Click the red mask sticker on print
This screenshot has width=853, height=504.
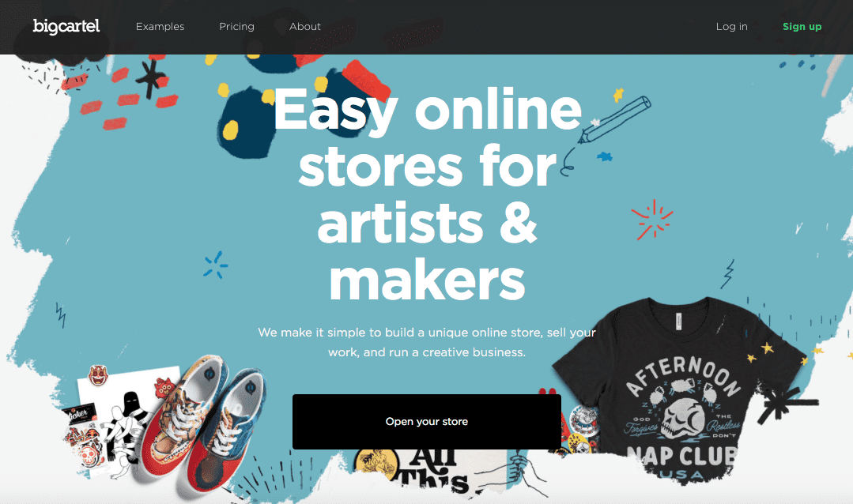coord(99,375)
